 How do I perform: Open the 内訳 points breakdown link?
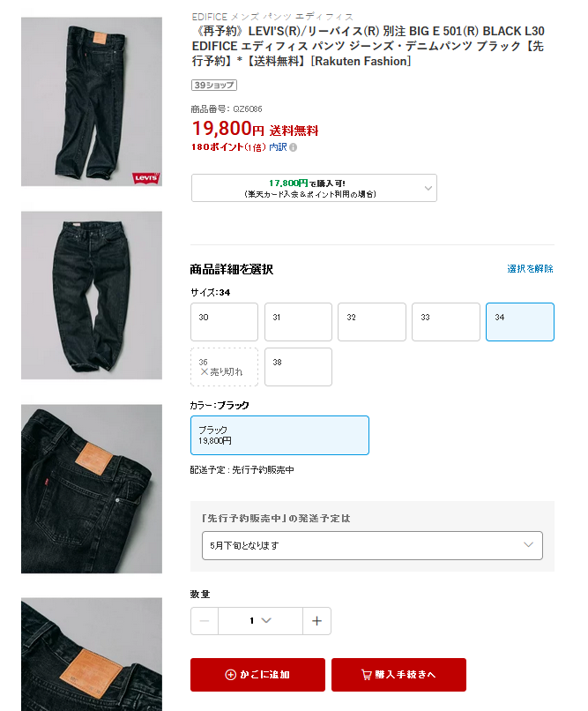(x=278, y=147)
